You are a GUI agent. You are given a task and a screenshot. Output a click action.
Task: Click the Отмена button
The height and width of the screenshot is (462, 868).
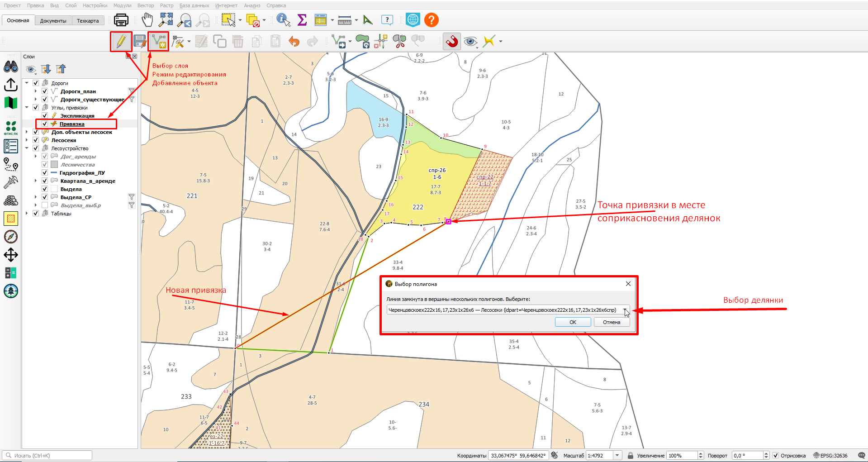[x=612, y=322]
